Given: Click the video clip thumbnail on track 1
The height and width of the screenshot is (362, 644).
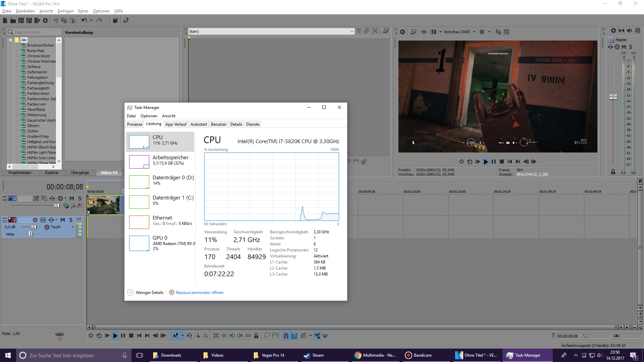Looking at the screenshot, I should [103, 205].
